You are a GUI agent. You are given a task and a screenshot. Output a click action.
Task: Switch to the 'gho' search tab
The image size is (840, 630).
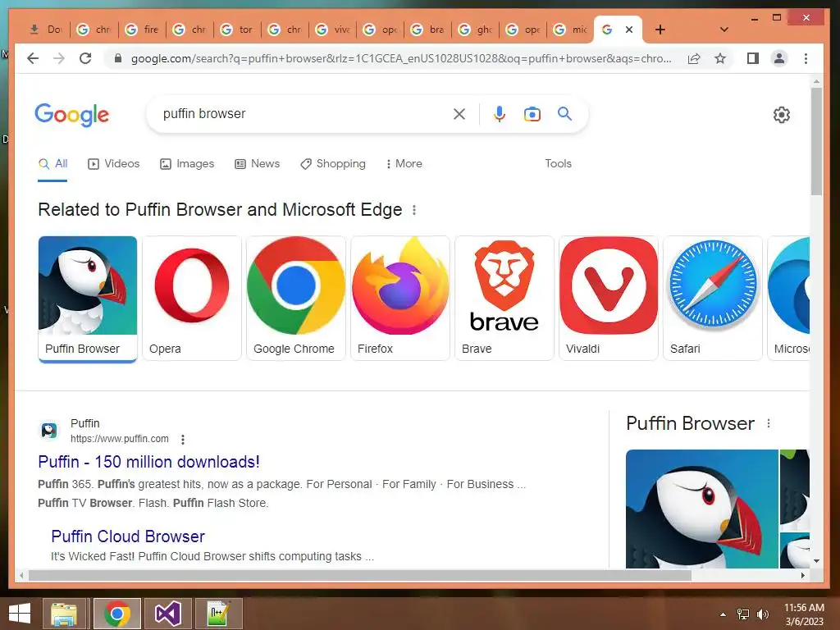tap(476, 30)
